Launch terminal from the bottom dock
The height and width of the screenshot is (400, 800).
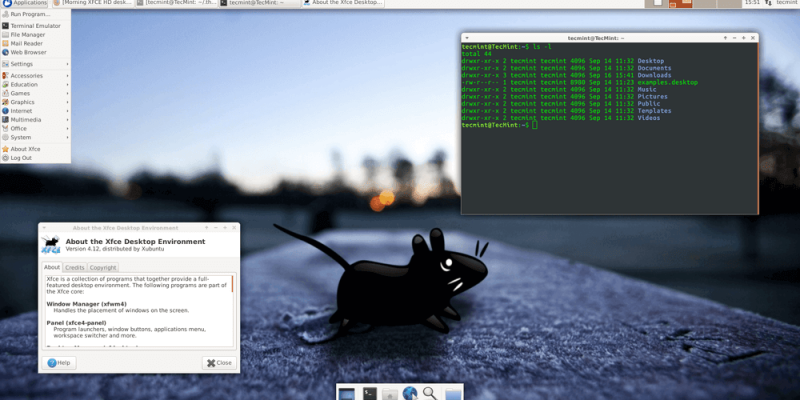tap(370, 393)
